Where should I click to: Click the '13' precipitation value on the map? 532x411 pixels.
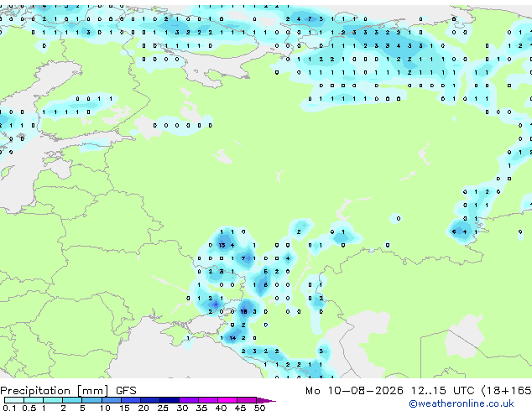[x=222, y=245]
